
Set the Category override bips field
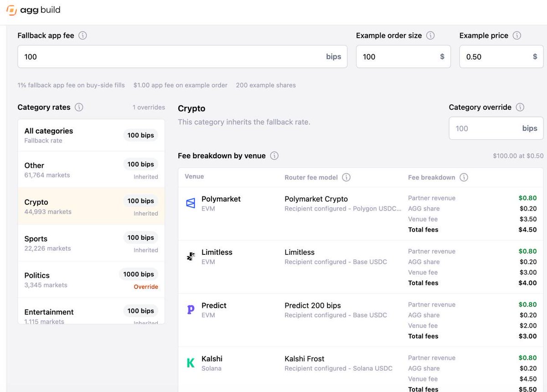coord(496,129)
